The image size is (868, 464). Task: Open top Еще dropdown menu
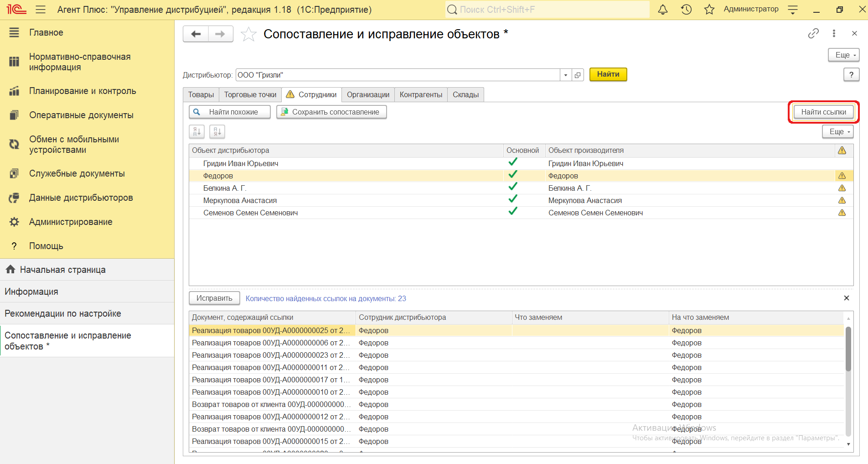(844, 55)
